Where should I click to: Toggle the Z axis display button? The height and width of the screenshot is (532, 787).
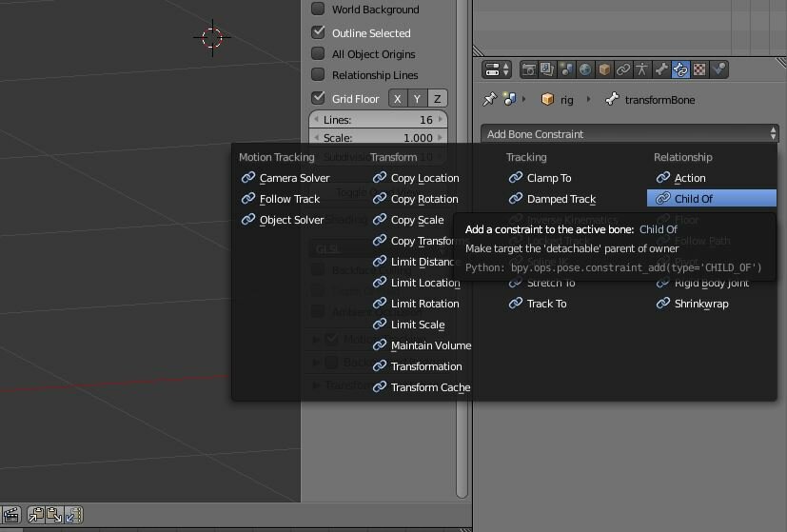(x=437, y=99)
